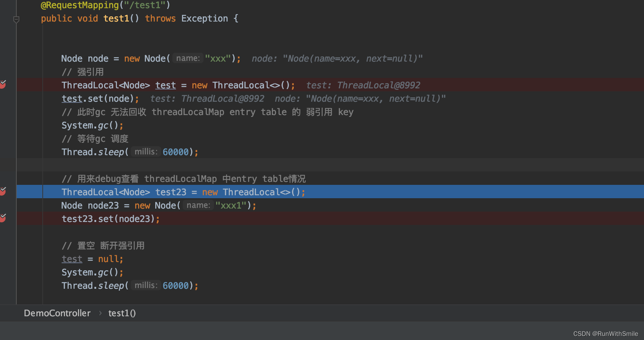Click the "xxx" string argument
The image size is (644, 340).
pyautogui.click(x=218, y=59)
